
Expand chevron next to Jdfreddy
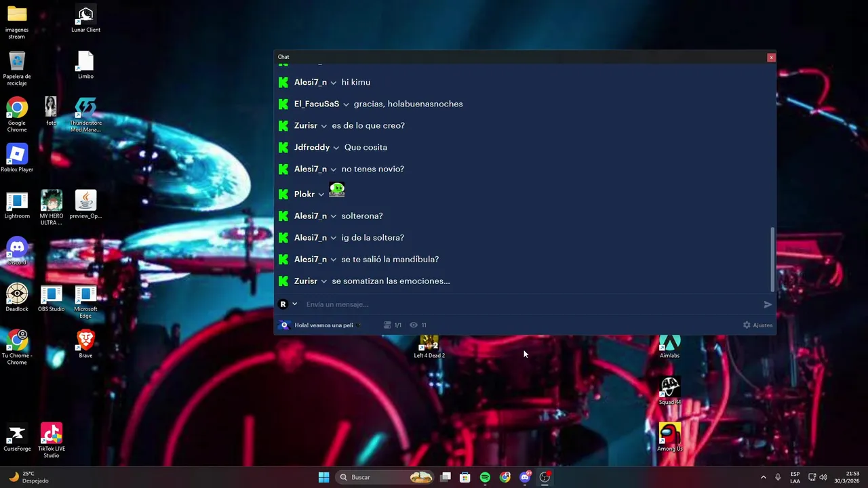pos(336,148)
